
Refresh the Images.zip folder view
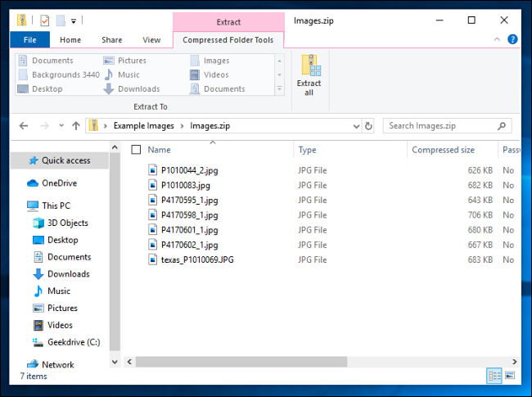[369, 126]
